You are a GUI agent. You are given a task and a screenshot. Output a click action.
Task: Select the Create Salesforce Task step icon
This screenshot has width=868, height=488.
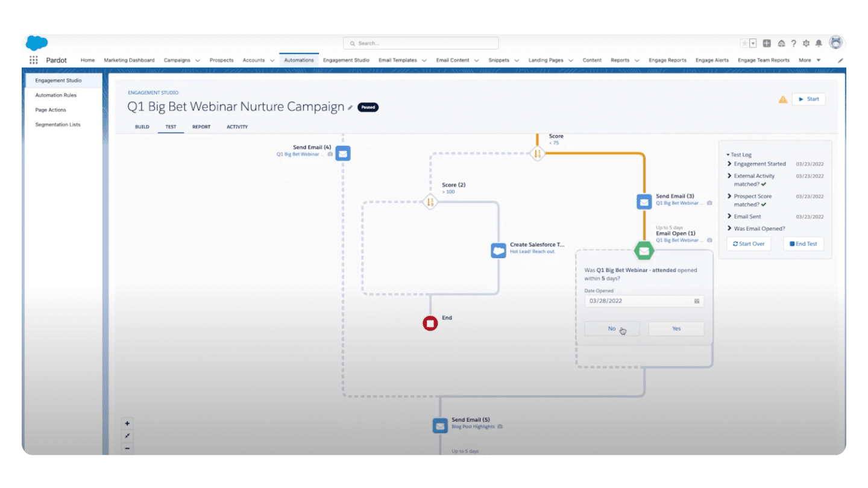pos(498,250)
